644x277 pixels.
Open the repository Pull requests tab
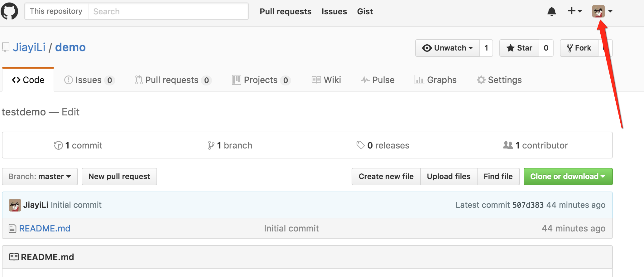coord(173,80)
